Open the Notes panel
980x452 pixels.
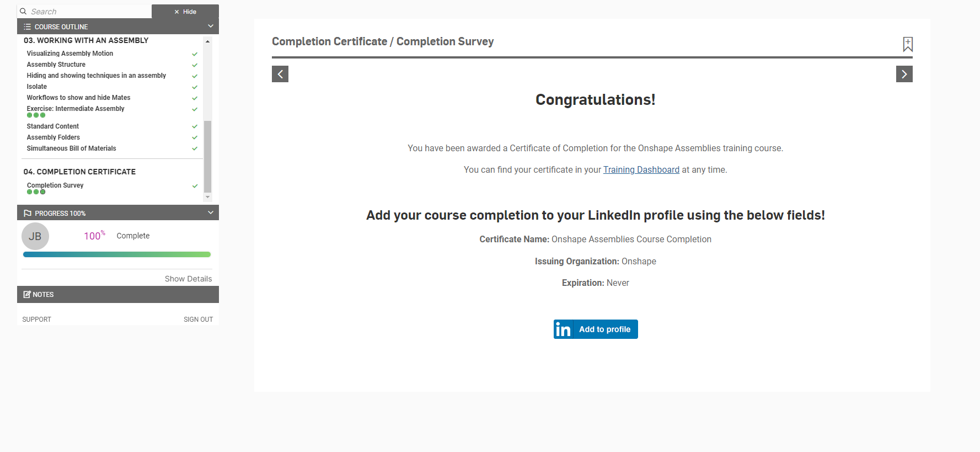coord(118,294)
